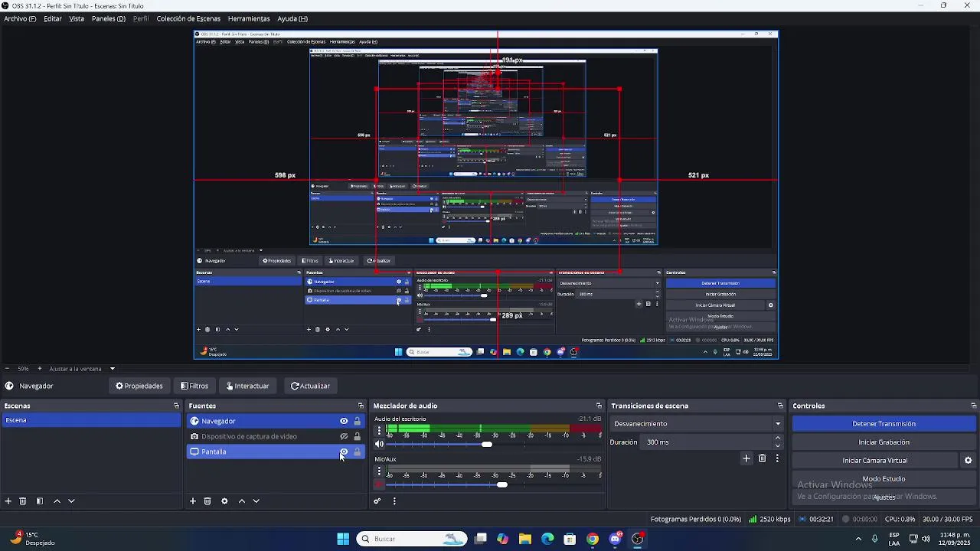Open the Desvanecimiento transition dropdown

click(x=697, y=424)
